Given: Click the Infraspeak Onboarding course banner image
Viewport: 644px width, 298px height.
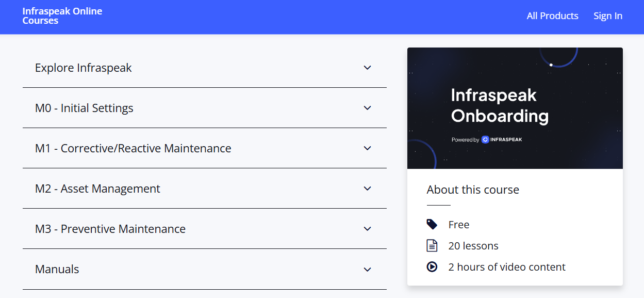Looking at the screenshot, I should point(515,108).
